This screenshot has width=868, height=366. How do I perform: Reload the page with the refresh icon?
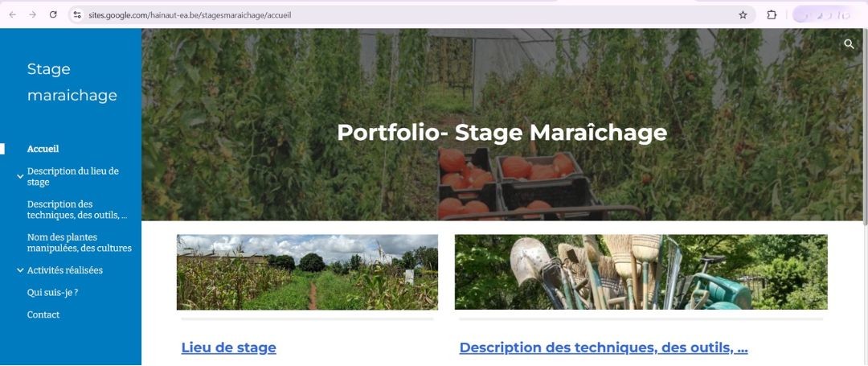pyautogui.click(x=53, y=15)
